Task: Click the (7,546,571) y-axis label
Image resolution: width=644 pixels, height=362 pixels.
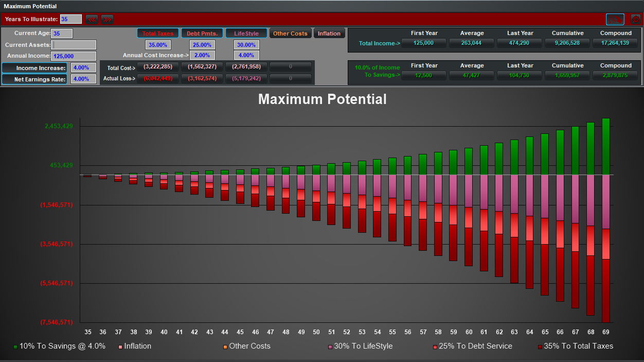Action: pos(57,322)
